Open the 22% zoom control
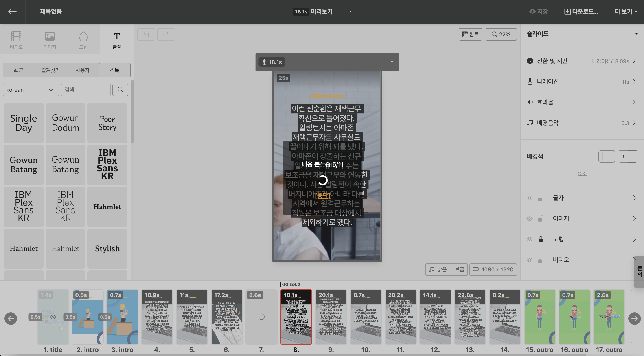Screen dimensions: 644x356 (x=501, y=34)
